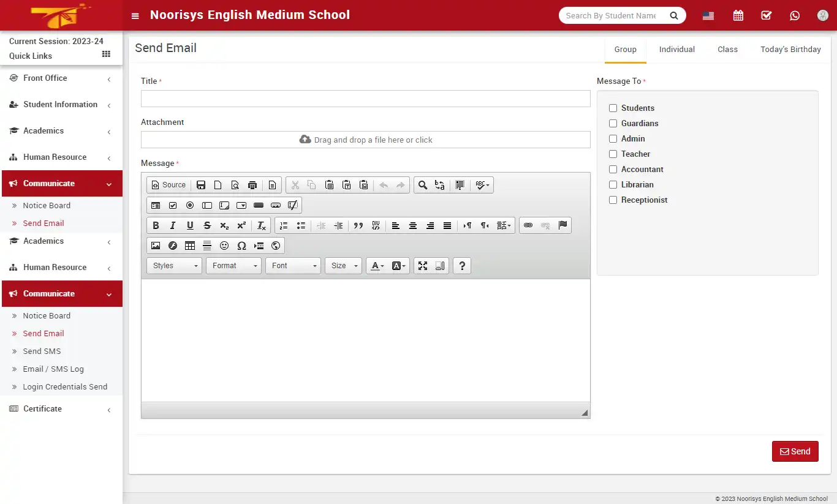Open the Format dropdown in the editor

coord(233,265)
